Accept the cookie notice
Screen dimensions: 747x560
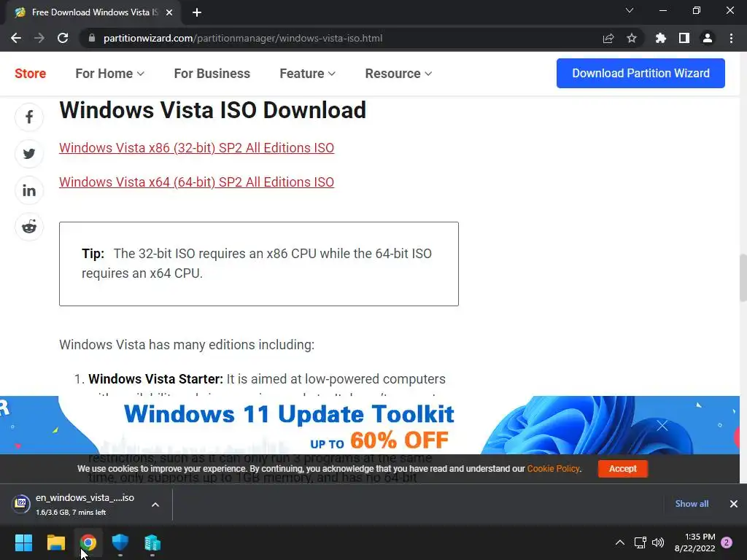click(623, 469)
